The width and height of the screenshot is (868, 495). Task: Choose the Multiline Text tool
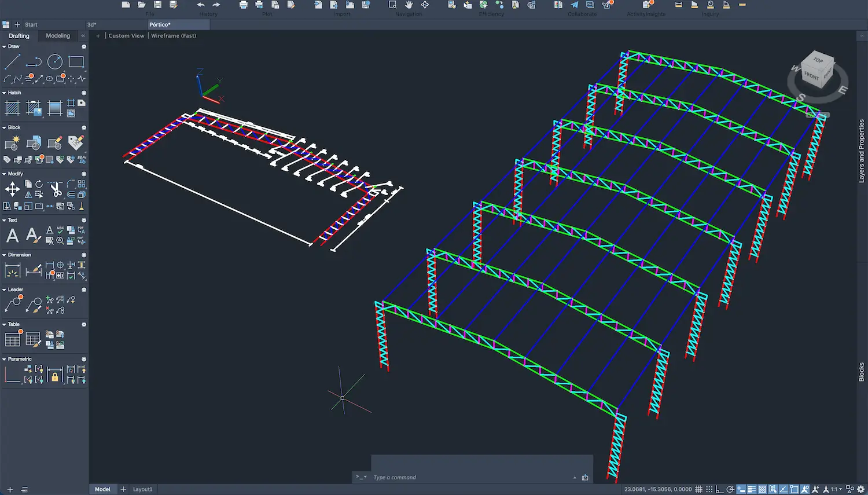tap(12, 235)
